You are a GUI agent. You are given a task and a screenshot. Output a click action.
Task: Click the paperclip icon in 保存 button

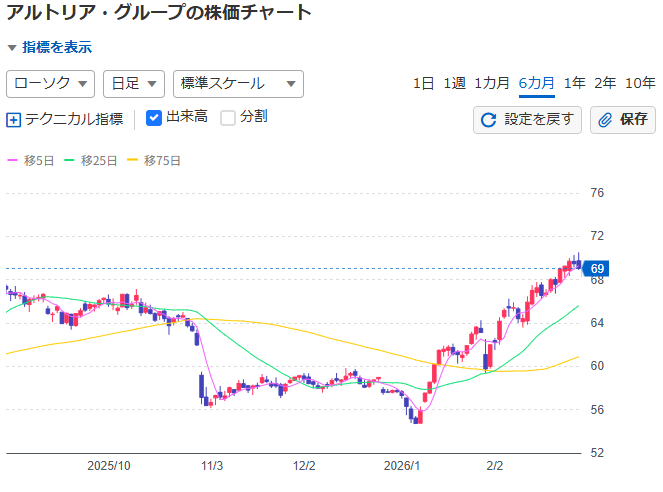click(x=604, y=120)
